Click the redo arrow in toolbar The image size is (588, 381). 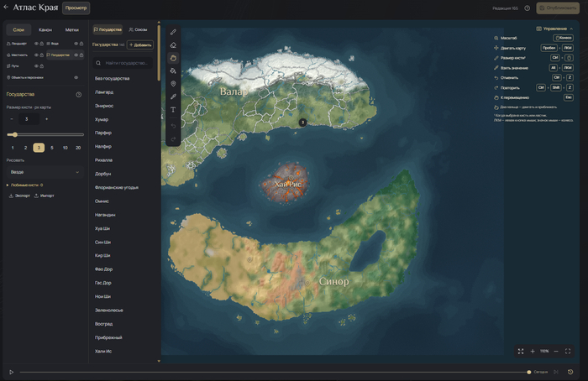click(173, 139)
